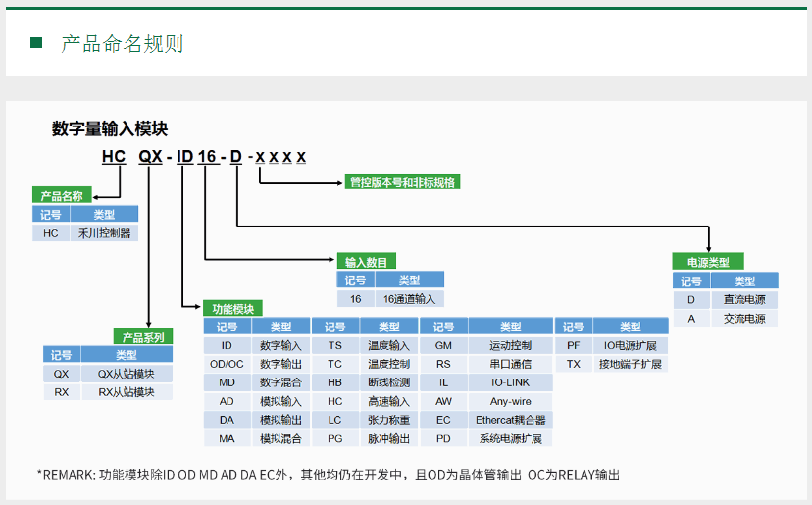This screenshot has height=505, width=812.
Task: Click the RX从站模块 cell
Action: 127,392
